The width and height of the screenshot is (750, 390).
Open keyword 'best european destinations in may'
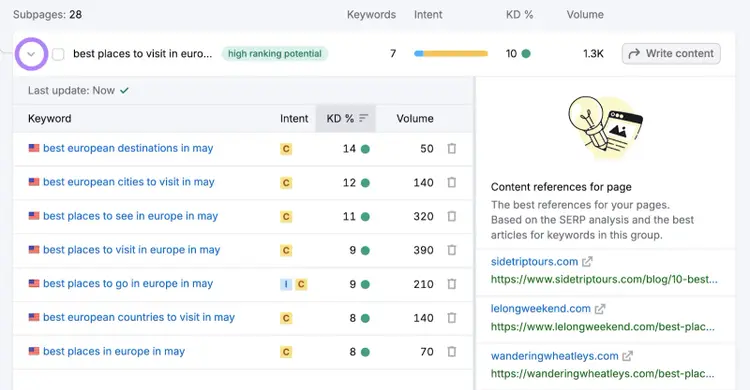[x=128, y=148]
